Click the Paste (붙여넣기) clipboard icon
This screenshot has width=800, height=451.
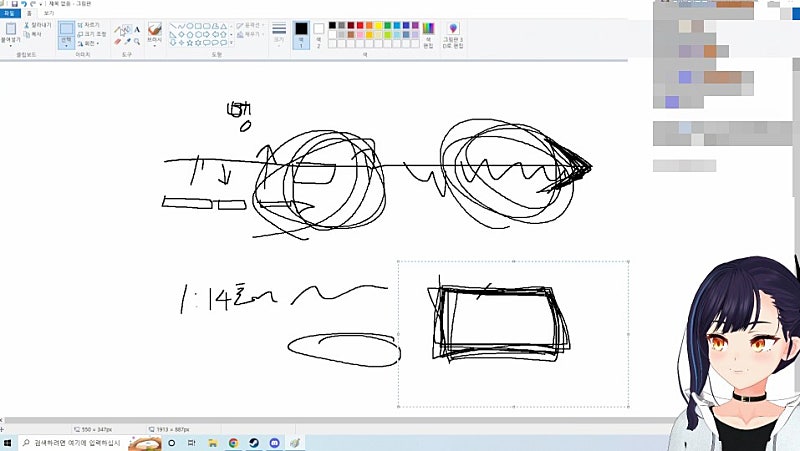coord(11,29)
